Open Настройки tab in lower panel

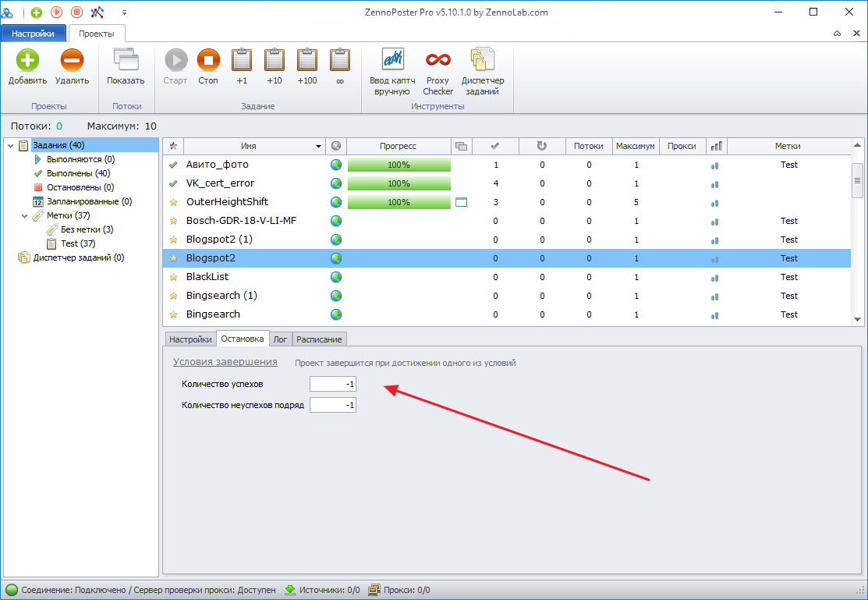pos(190,339)
